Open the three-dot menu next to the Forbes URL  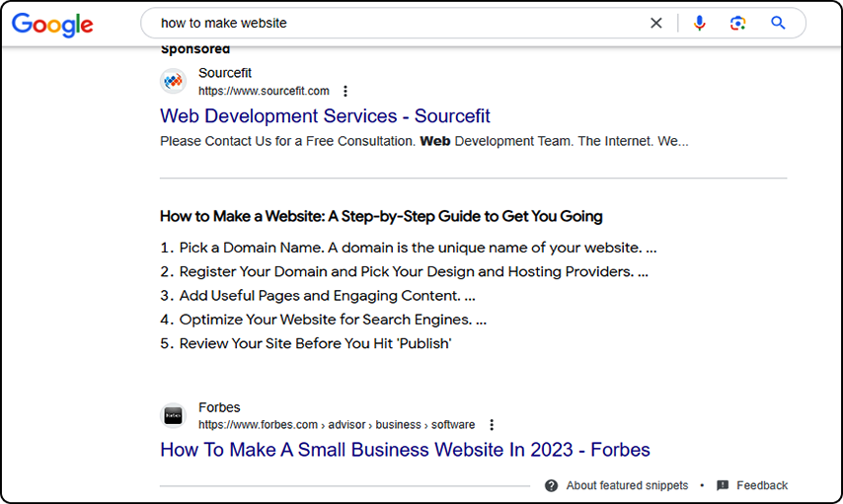[492, 425]
